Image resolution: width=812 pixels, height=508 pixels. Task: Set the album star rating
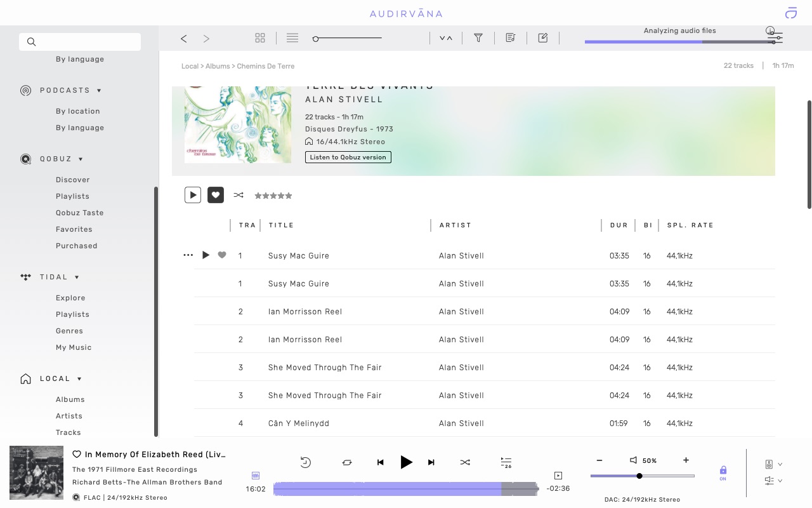pos(273,196)
